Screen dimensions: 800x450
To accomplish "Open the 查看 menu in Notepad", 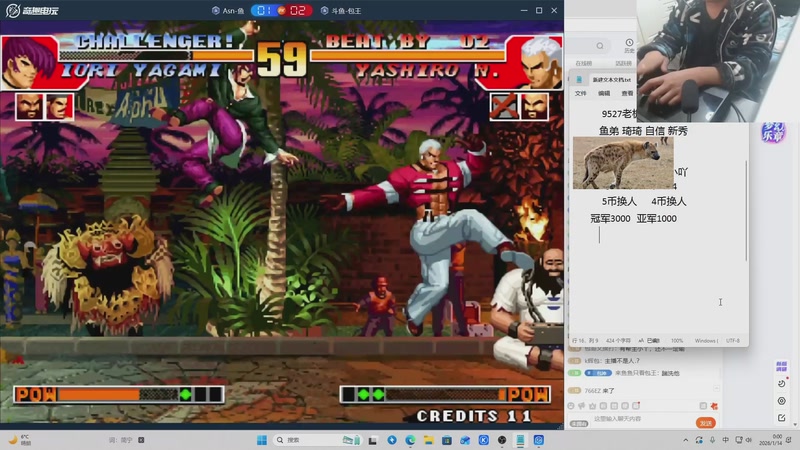I will point(627,93).
